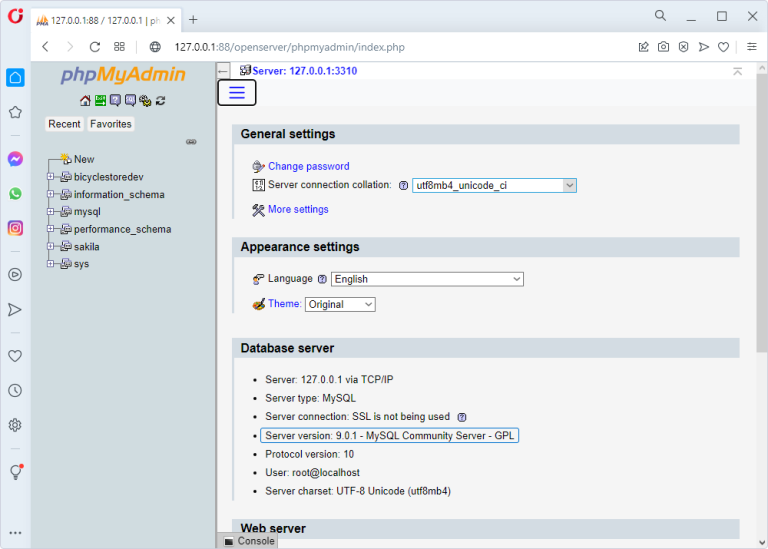Switch to Recent tab
This screenshot has width=768, height=549.
[64, 124]
